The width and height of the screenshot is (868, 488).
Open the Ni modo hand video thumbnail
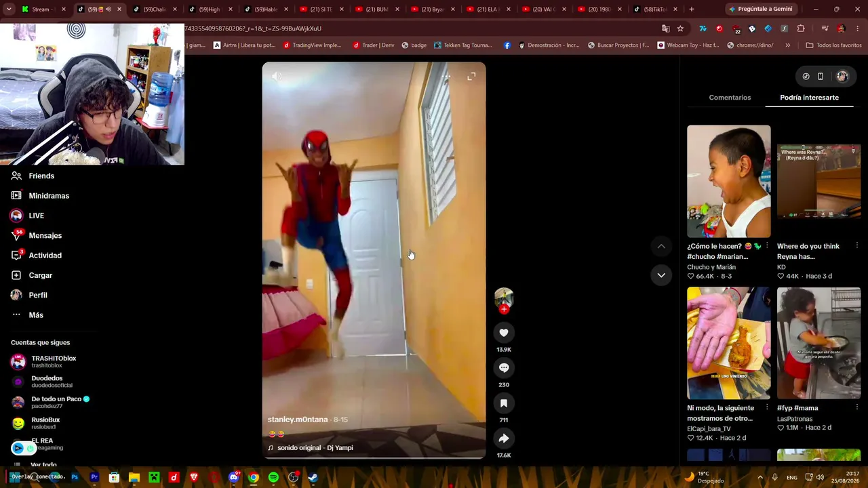[729, 343]
